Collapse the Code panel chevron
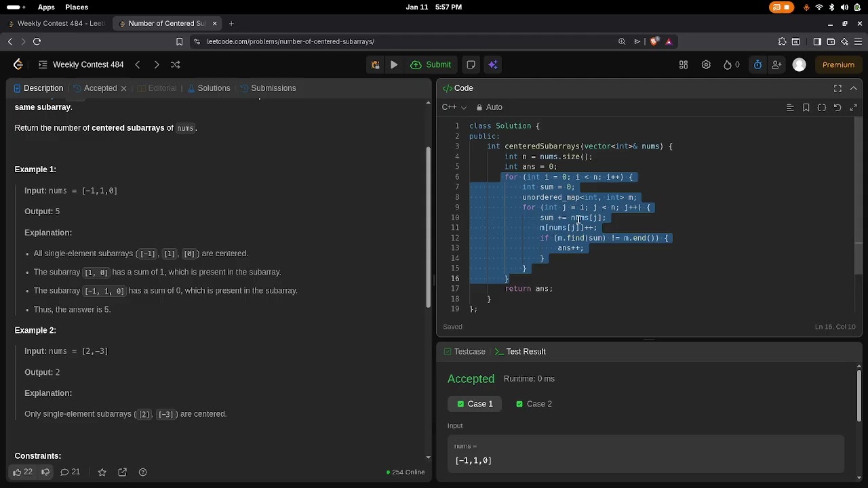 pyautogui.click(x=854, y=88)
